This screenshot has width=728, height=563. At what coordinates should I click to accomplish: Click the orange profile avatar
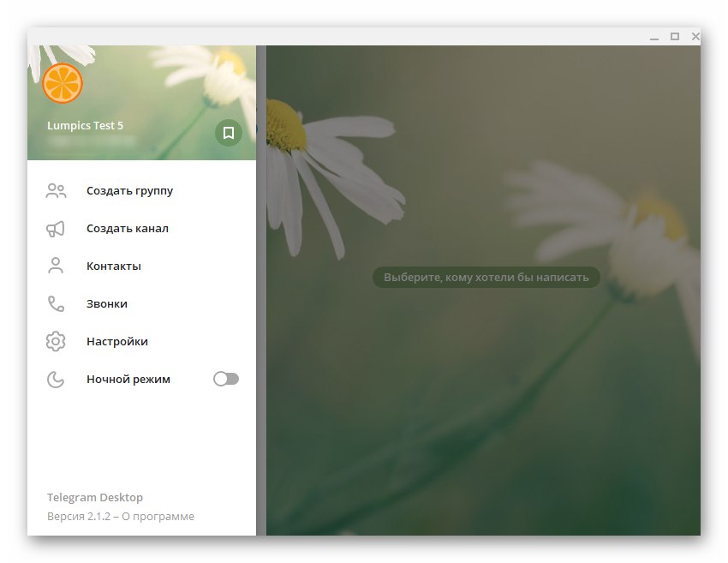[x=63, y=83]
